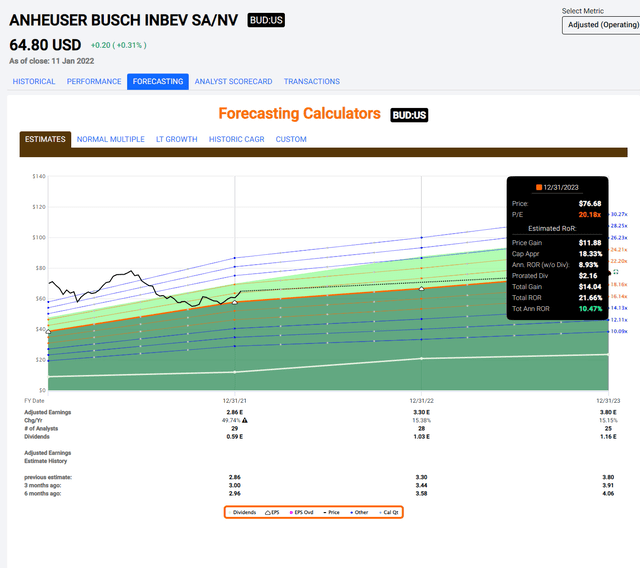Click the green target icon right of chart
This screenshot has height=568, width=640.
(616, 272)
